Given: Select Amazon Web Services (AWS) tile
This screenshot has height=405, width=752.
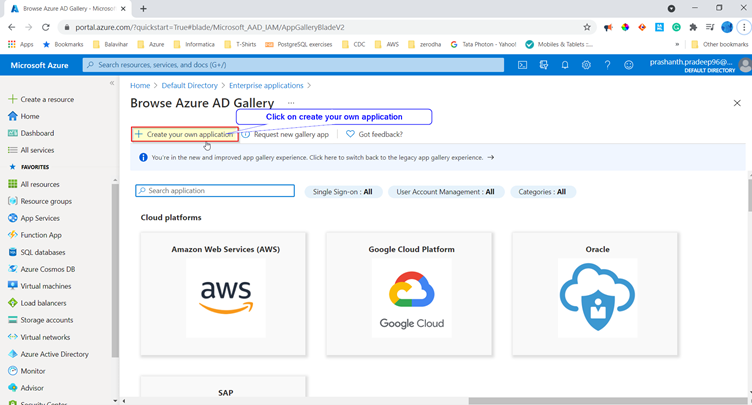Looking at the screenshot, I should 223,294.
